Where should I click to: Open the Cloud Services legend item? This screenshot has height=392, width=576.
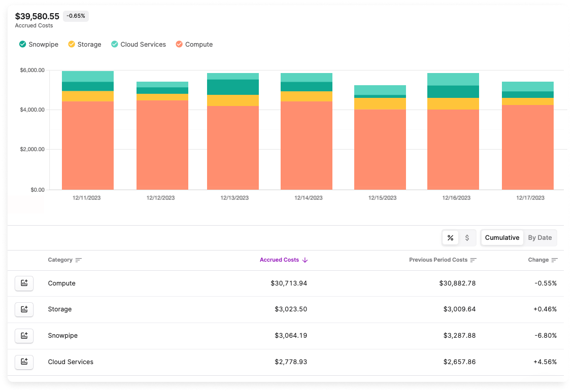138,44
